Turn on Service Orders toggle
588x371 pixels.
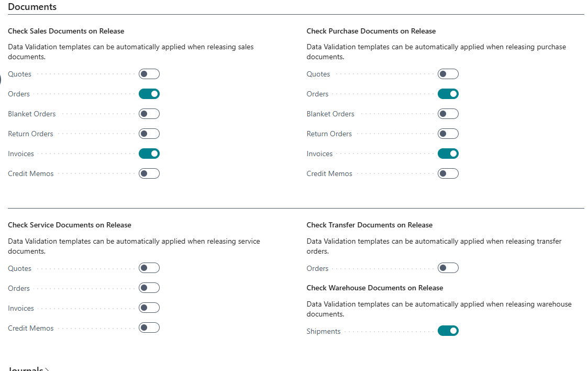(x=149, y=288)
